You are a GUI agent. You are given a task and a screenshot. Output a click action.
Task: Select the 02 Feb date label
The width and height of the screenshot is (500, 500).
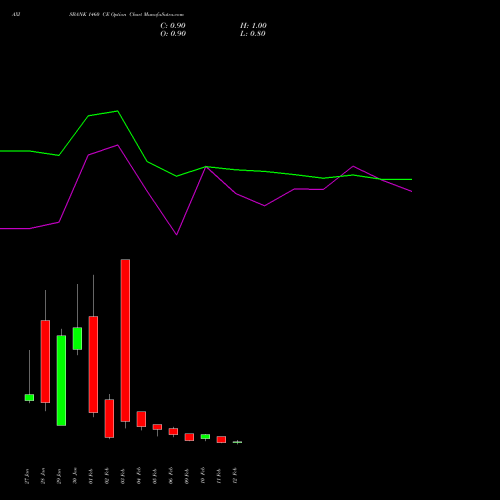click(107, 476)
